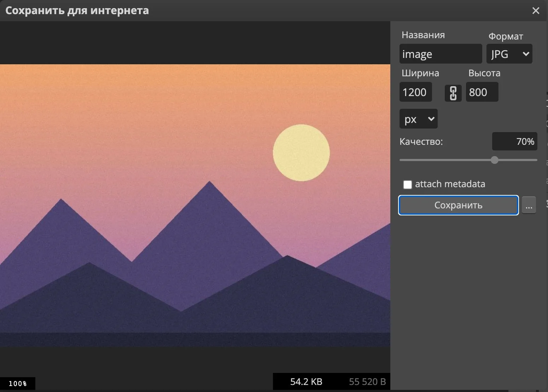Click the Качество slider handle
Image resolution: width=548 pixels, height=392 pixels.
pyautogui.click(x=495, y=160)
